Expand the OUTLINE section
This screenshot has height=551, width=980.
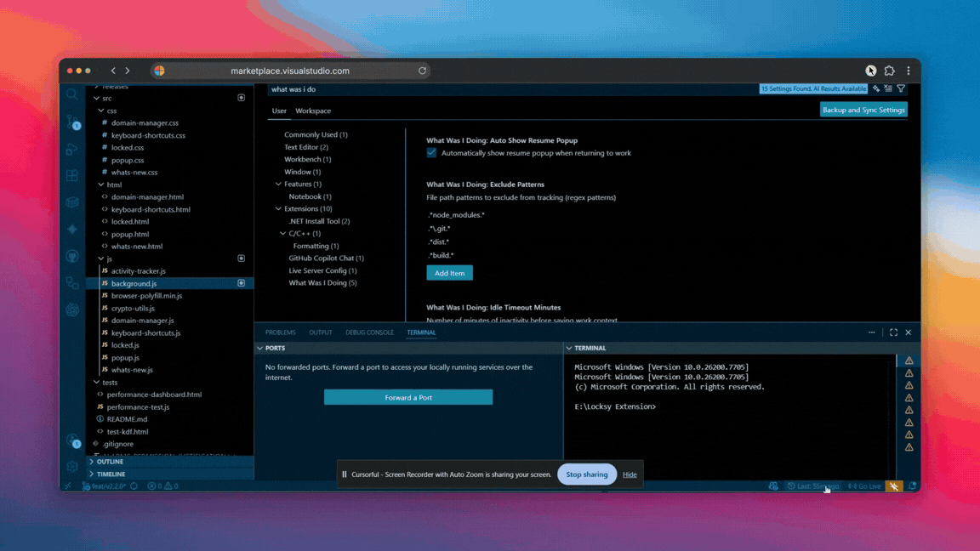pos(110,462)
